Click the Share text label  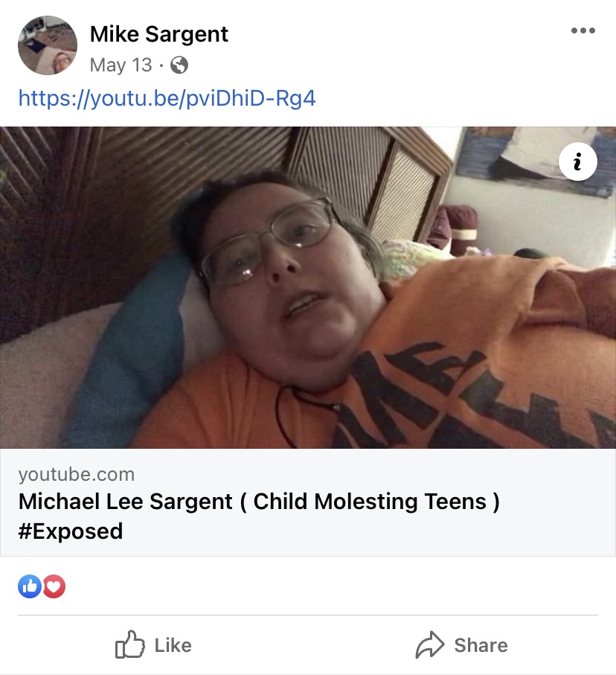click(481, 645)
